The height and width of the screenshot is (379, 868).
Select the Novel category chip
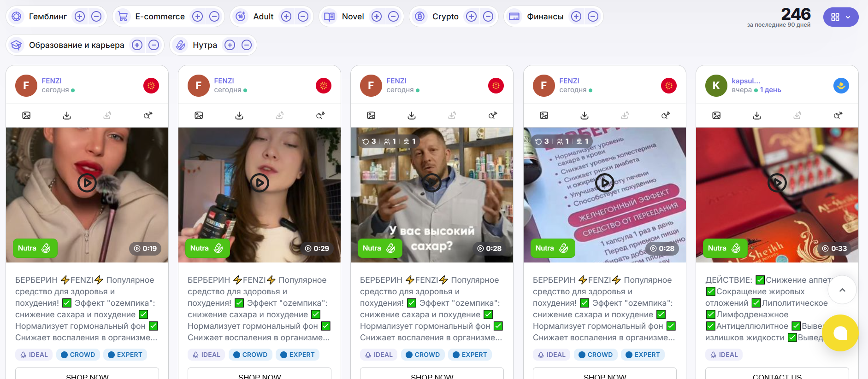353,17
